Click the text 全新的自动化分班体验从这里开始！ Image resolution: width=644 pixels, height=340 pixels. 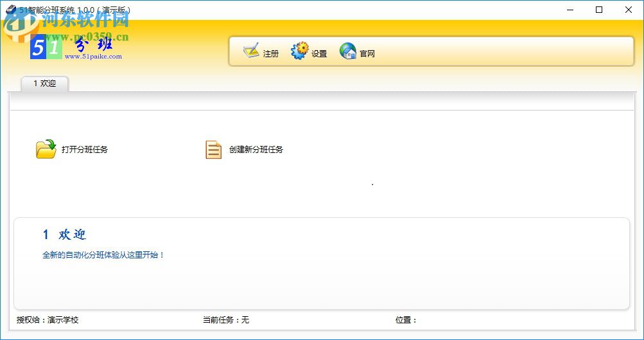(103, 255)
